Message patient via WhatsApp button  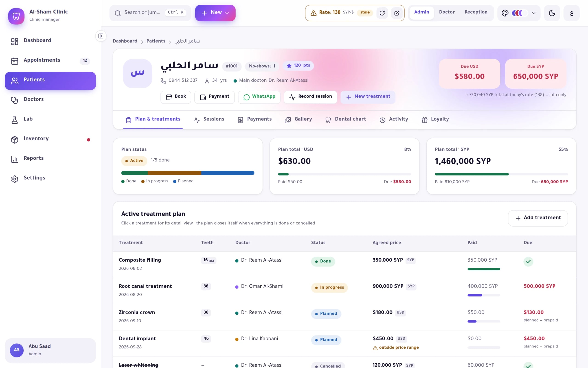coord(259,97)
